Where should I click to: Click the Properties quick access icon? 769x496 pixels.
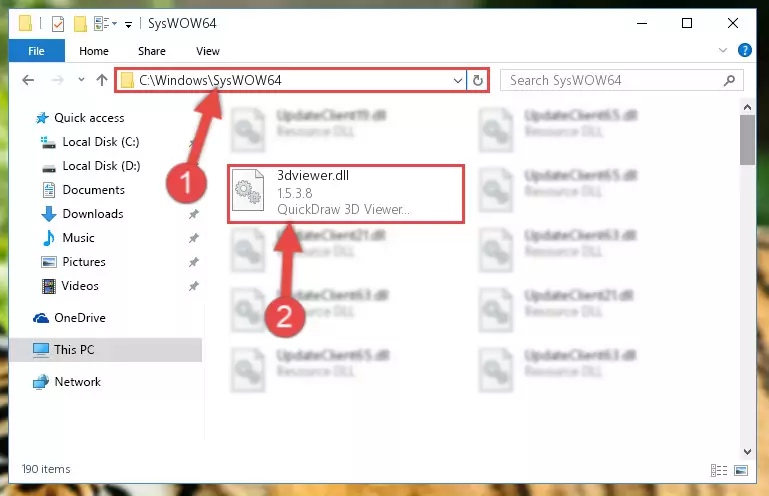57,24
